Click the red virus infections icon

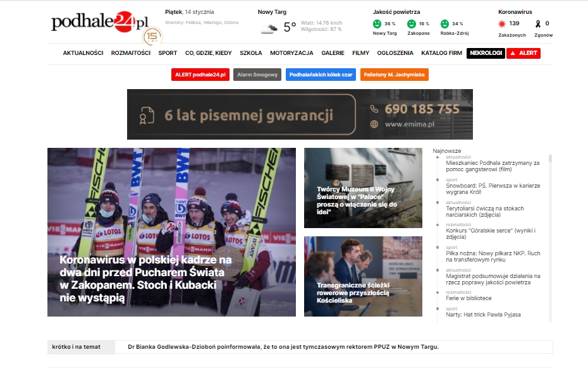pyautogui.click(x=502, y=24)
